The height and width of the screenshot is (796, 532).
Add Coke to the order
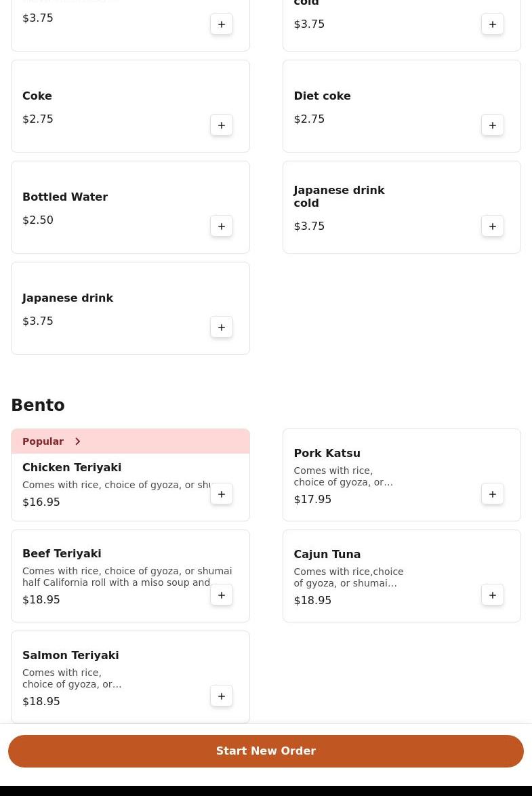tap(222, 125)
